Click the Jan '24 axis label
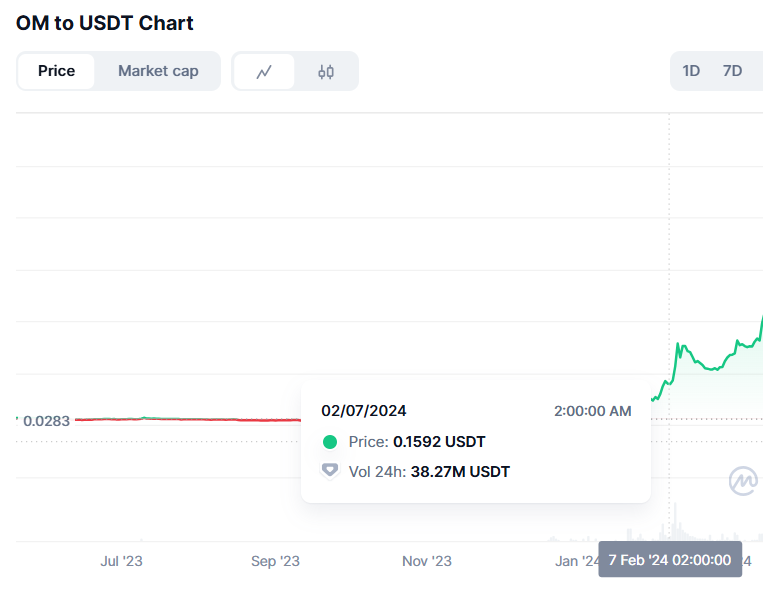This screenshot has height=595, width=763. (577, 561)
